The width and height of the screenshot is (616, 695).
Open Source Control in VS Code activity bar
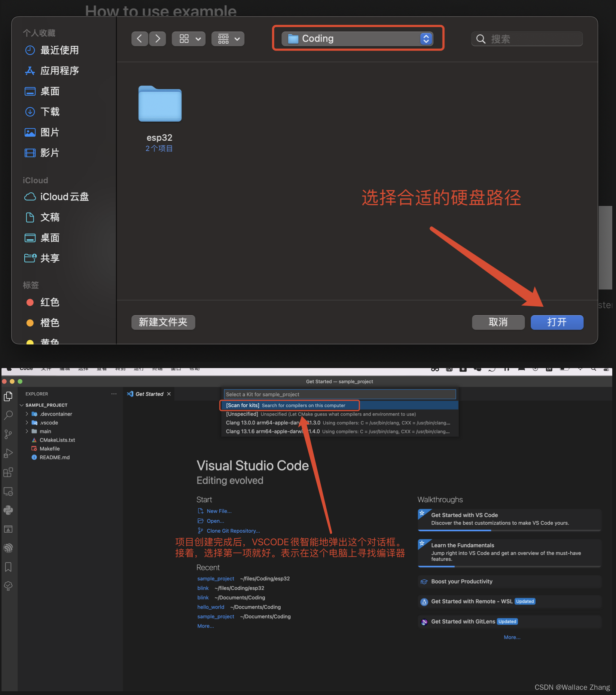8,434
